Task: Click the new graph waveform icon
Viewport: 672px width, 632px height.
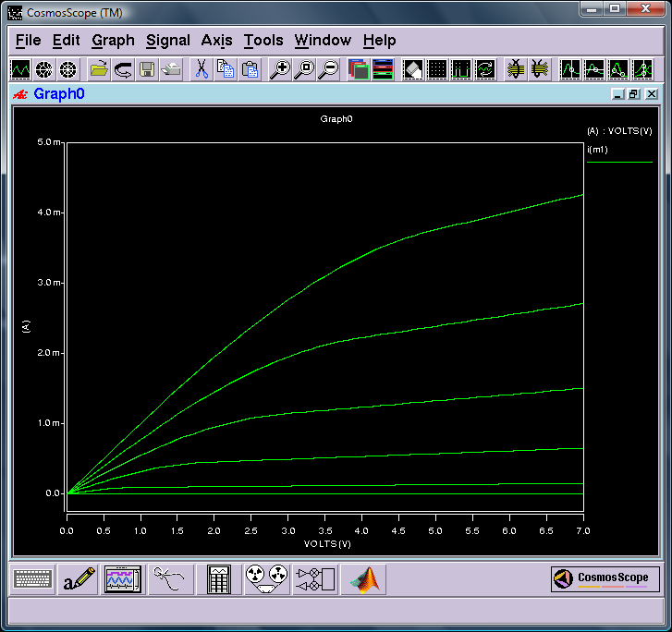Action: [20, 69]
